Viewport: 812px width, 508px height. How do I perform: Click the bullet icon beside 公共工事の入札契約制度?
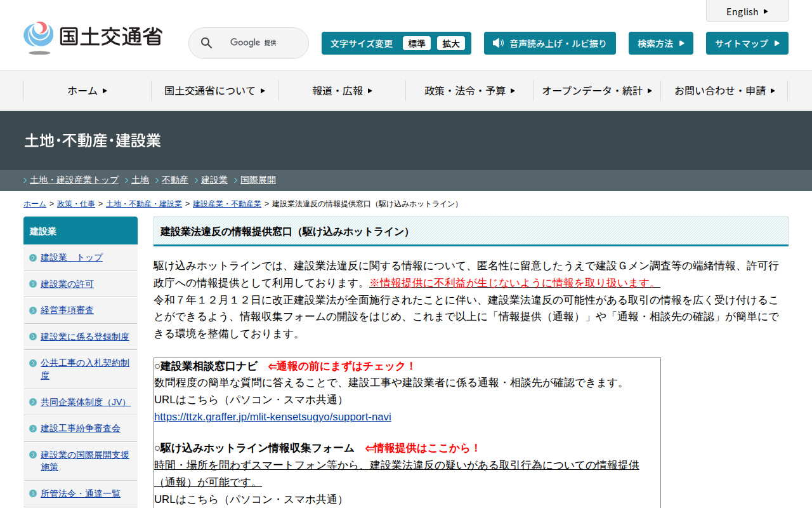tap(33, 363)
